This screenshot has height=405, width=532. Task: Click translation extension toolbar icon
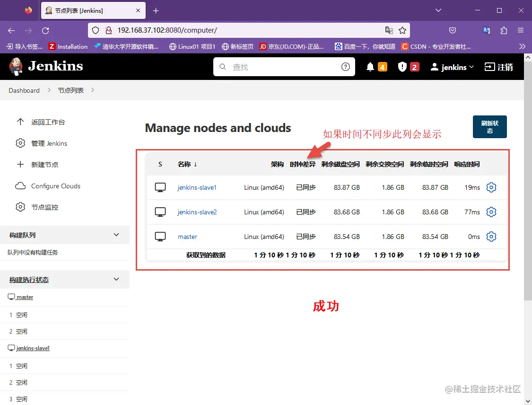(487, 30)
